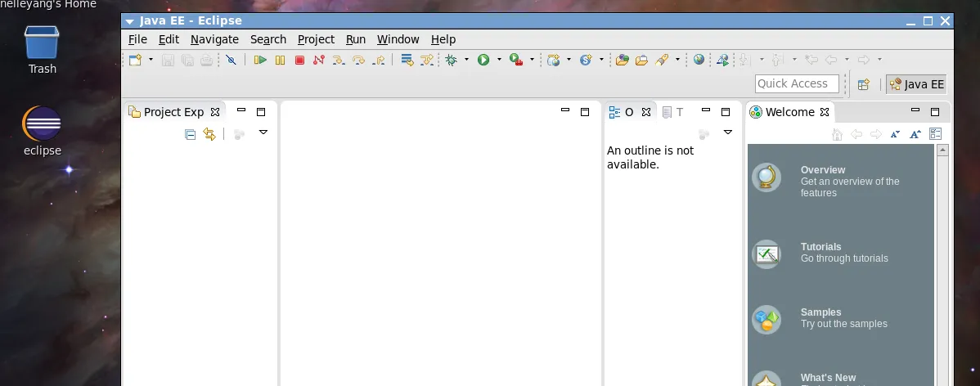Click the New Servlet icon
This screenshot has height=386, width=980.
586,60
